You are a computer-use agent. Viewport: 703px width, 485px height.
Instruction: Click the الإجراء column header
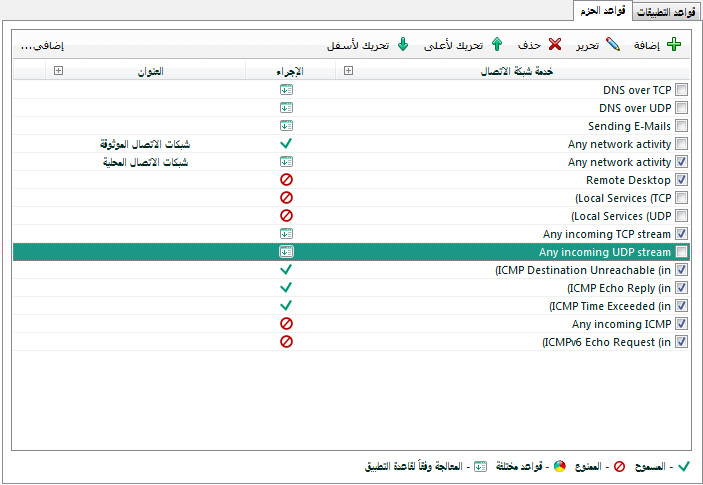coord(288,71)
